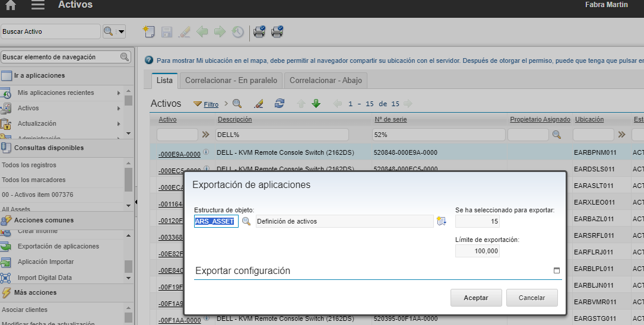The height and width of the screenshot is (325, 644).
Task: Go to the previous record arrow
Action: (202, 31)
